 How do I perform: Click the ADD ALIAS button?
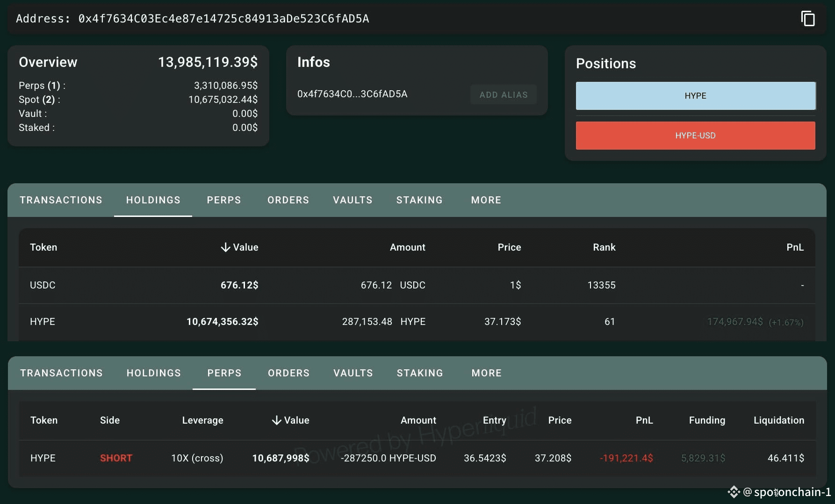[504, 94]
